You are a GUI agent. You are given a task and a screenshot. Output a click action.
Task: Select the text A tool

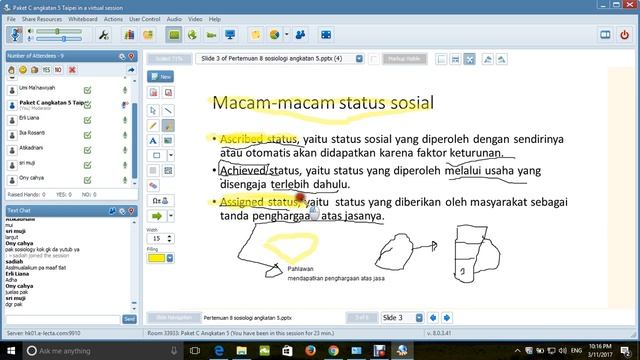coord(153,141)
